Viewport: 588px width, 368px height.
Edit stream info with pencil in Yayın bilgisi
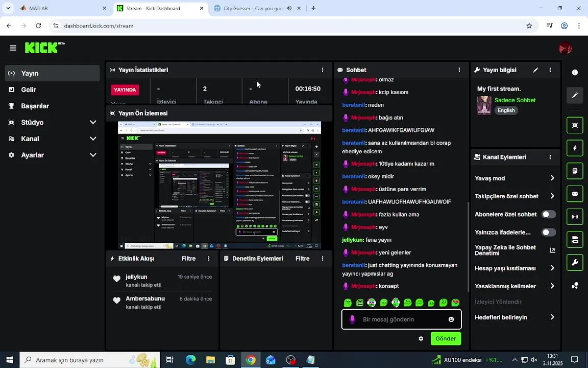click(x=535, y=70)
